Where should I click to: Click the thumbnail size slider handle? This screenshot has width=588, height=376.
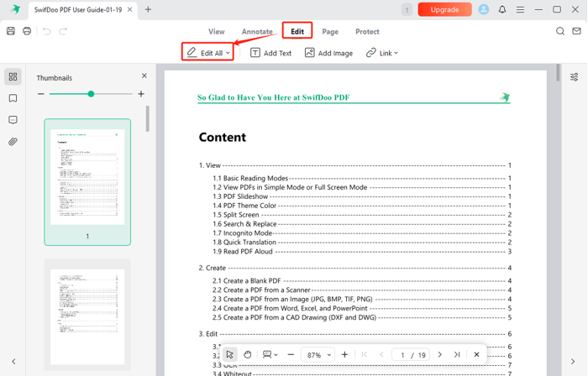91,94
